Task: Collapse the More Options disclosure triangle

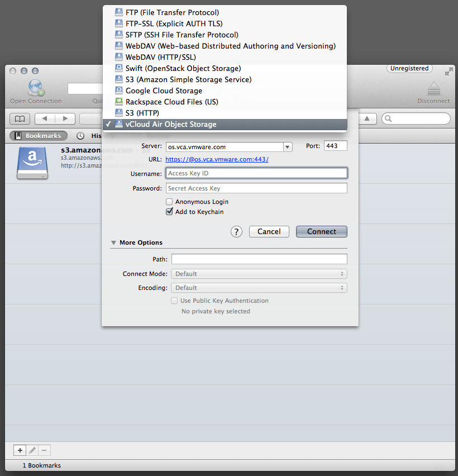Action: point(114,242)
